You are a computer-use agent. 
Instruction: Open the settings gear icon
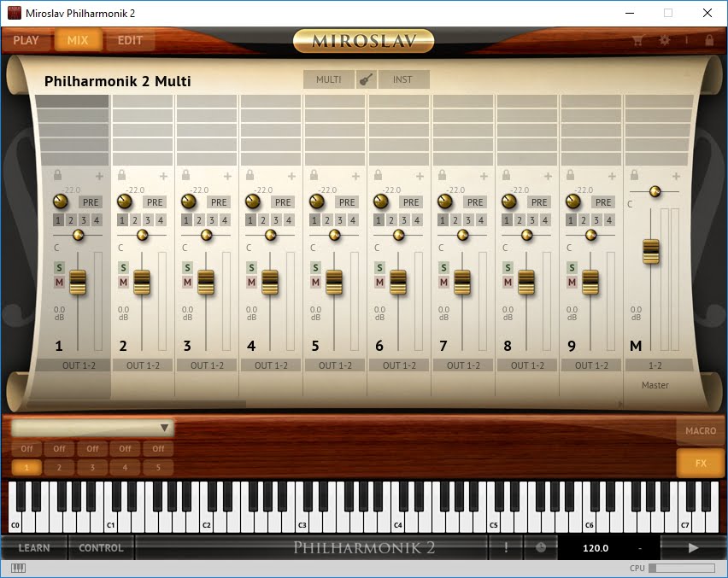coord(665,40)
